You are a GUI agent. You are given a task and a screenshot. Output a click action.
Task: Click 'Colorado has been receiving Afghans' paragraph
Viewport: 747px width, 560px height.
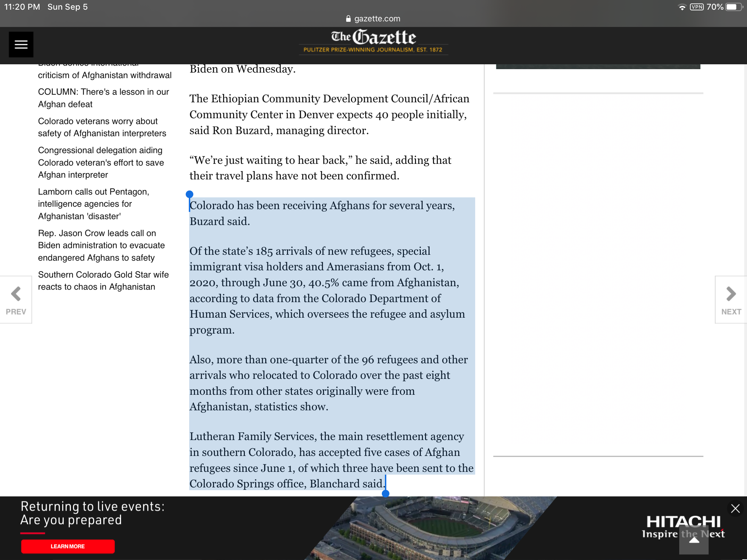pos(322,213)
